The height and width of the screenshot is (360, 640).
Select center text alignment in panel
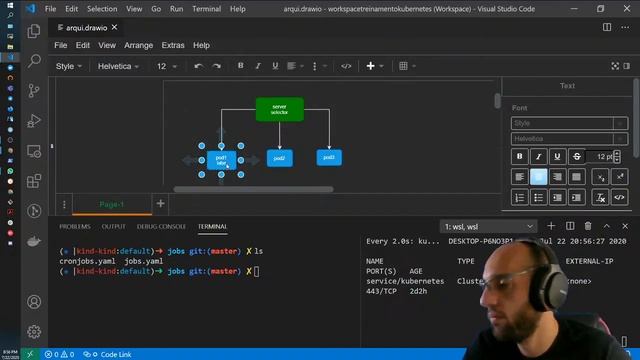[538, 177]
